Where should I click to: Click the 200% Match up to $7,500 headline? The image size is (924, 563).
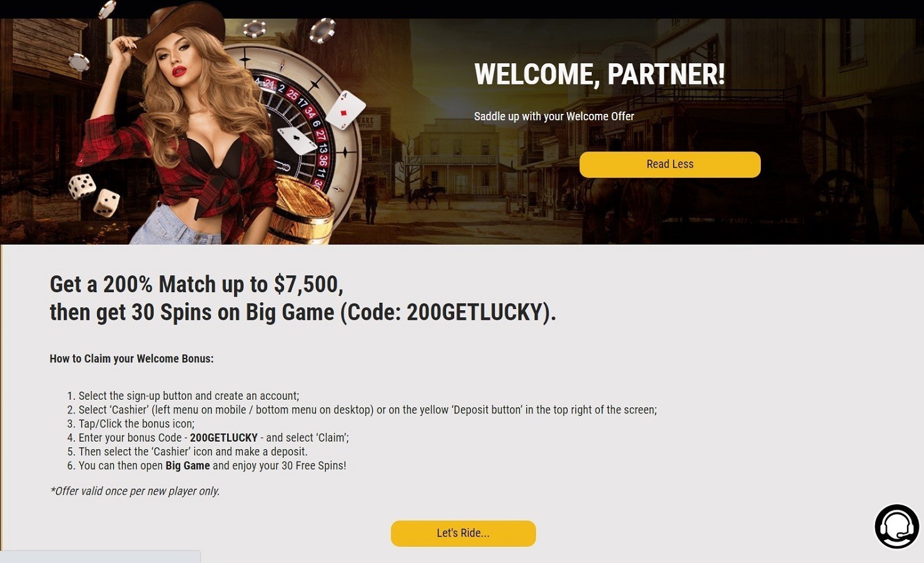(x=196, y=284)
